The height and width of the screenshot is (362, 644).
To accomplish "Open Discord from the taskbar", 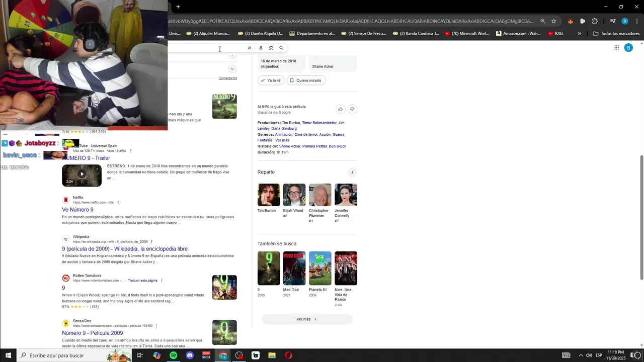I will [x=190, y=355].
